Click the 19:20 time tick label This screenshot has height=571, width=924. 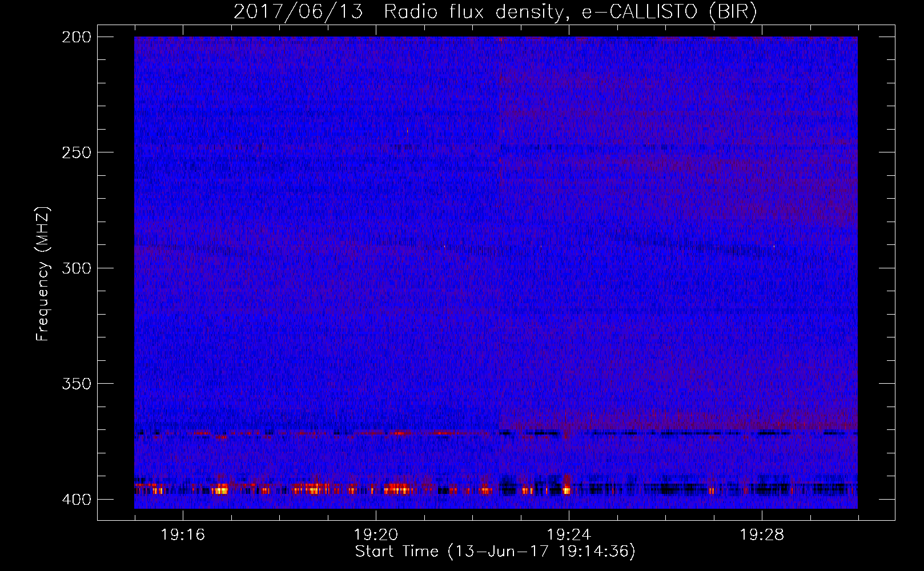point(376,534)
